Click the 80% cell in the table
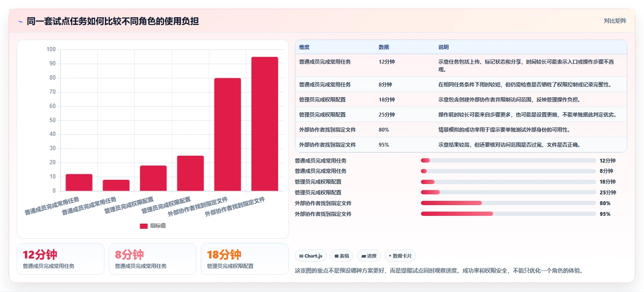The width and height of the screenshot is (644, 292). point(384,130)
